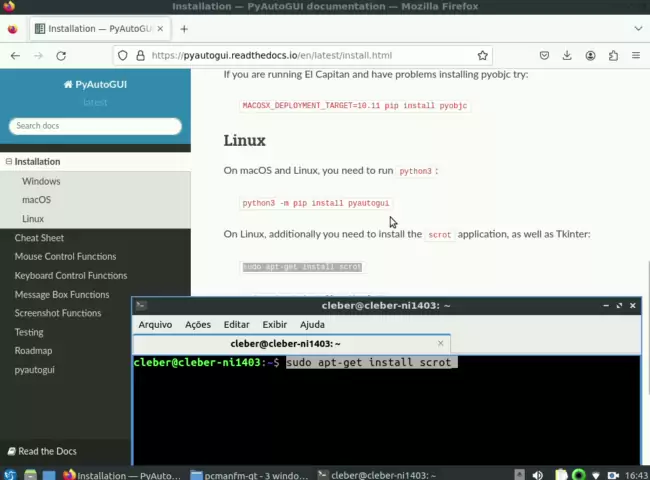The image size is (650, 480).
Task: Bookmark this page with the star icon
Action: 483,56
